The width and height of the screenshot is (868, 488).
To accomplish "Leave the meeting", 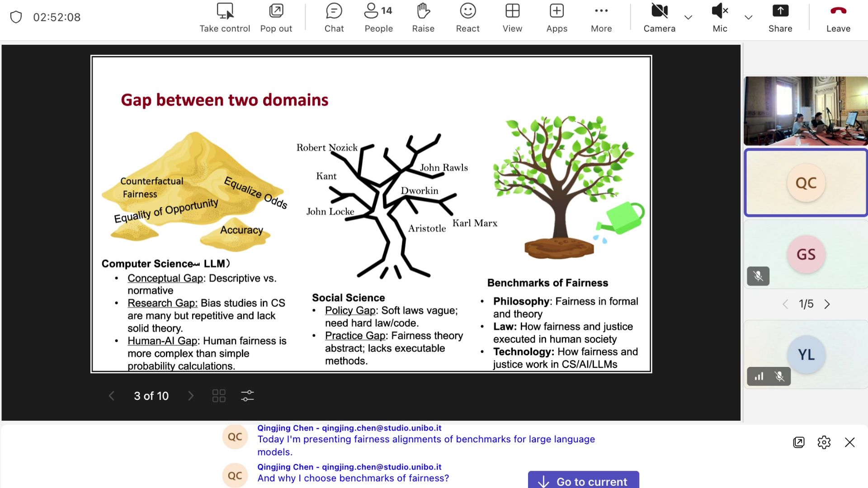I will pyautogui.click(x=838, y=18).
